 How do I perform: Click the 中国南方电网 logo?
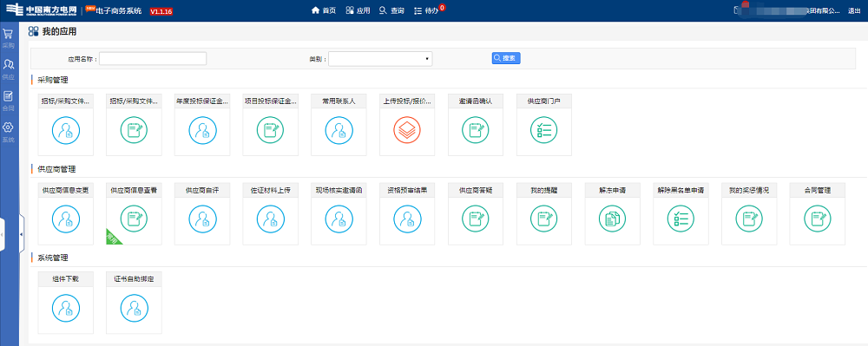pos(41,10)
